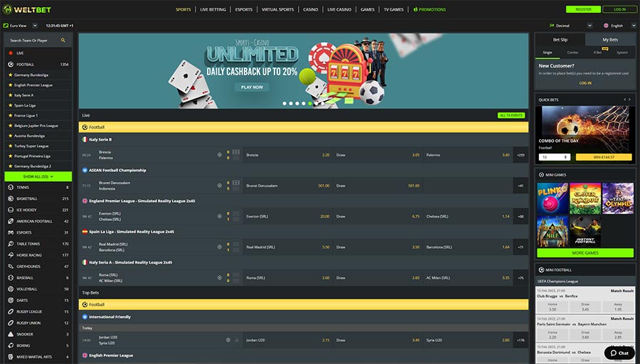Open Boxing in the sports sidebar
The image size is (640, 364).
[x=38, y=346]
